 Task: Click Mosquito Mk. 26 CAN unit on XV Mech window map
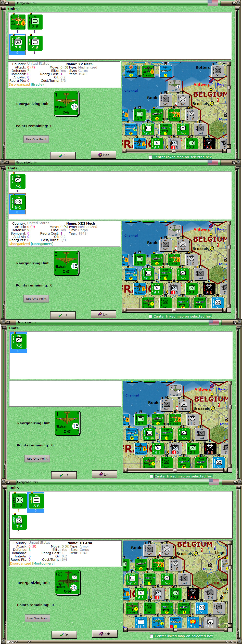point(131,129)
